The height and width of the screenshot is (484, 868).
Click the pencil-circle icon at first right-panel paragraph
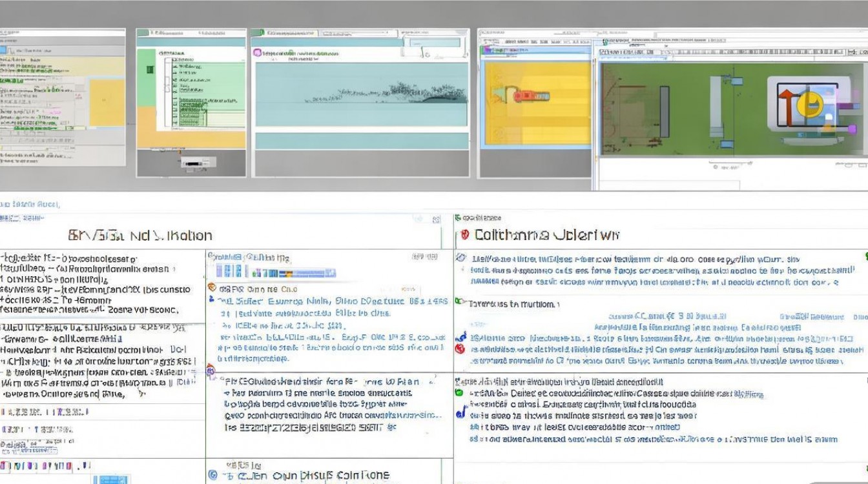tap(460, 257)
